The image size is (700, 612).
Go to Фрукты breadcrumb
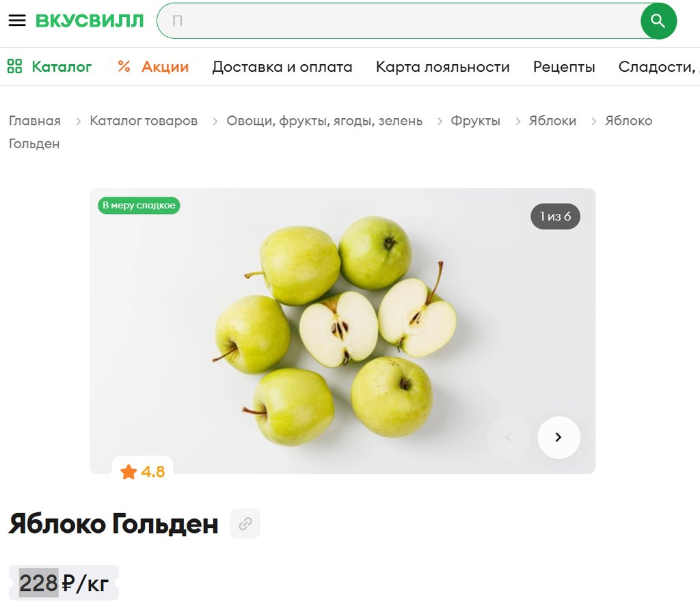click(476, 120)
